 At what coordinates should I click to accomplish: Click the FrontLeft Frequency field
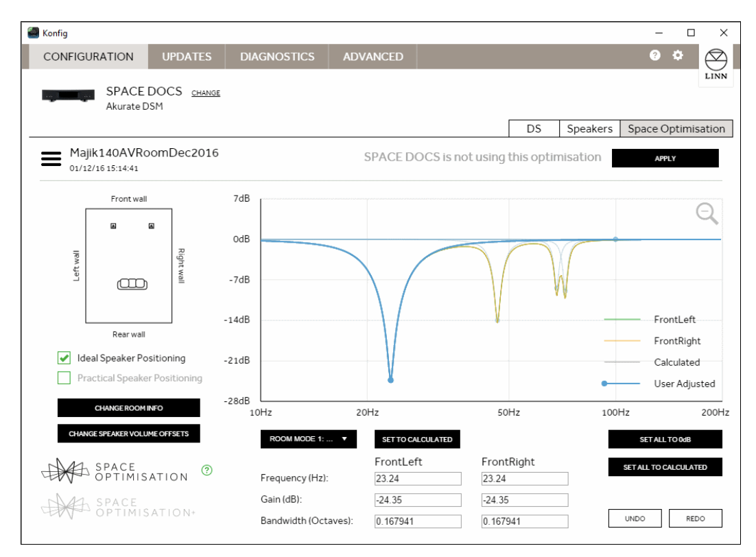pos(418,478)
